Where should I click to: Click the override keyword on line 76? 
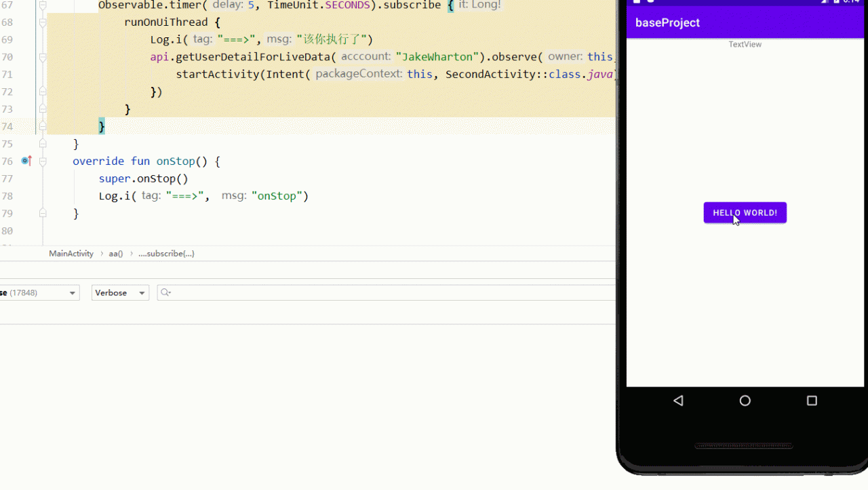pyautogui.click(x=98, y=161)
